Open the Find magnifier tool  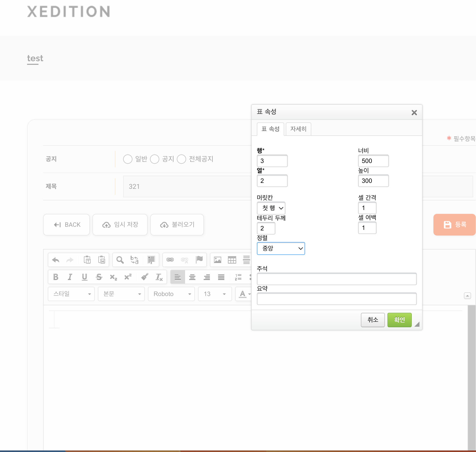click(x=120, y=260)
